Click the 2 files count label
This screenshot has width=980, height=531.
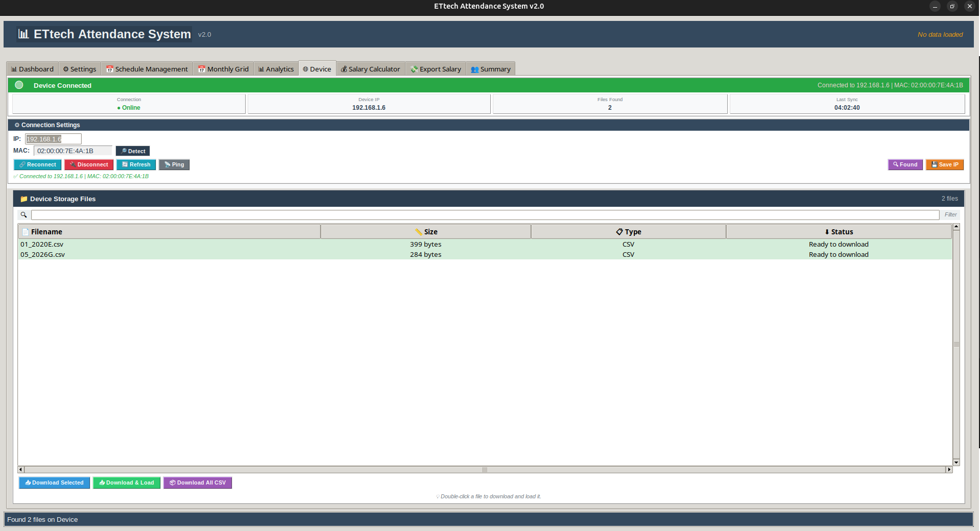949,199
